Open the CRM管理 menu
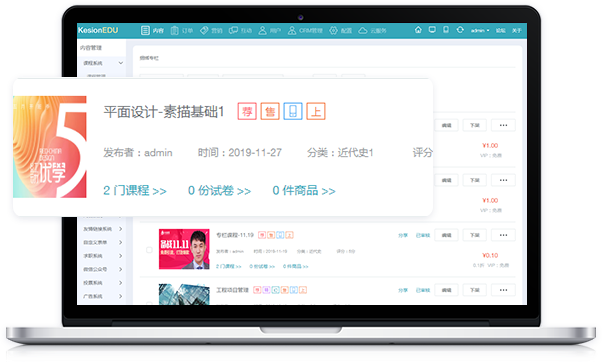This screenshot has width=602, height=362. [305, 30]
